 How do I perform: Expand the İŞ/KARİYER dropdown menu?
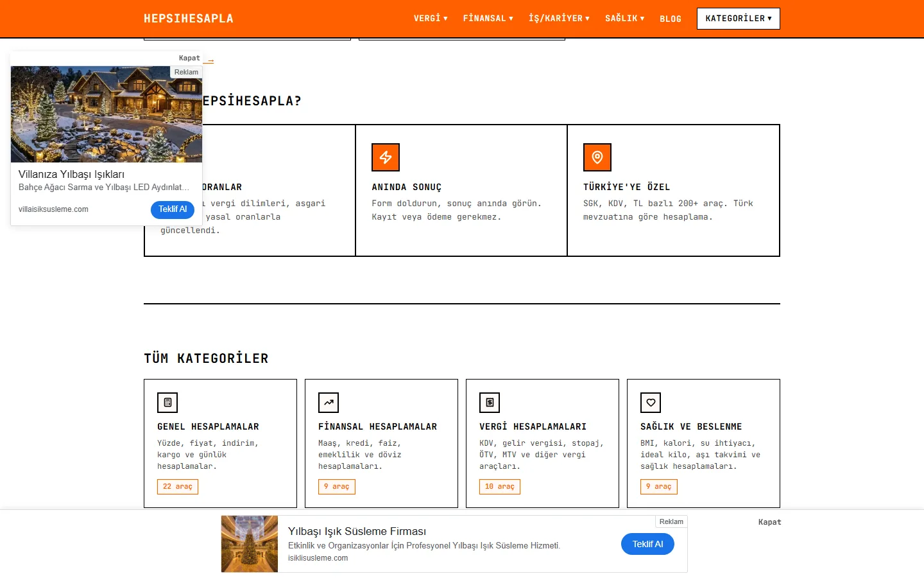559,19
